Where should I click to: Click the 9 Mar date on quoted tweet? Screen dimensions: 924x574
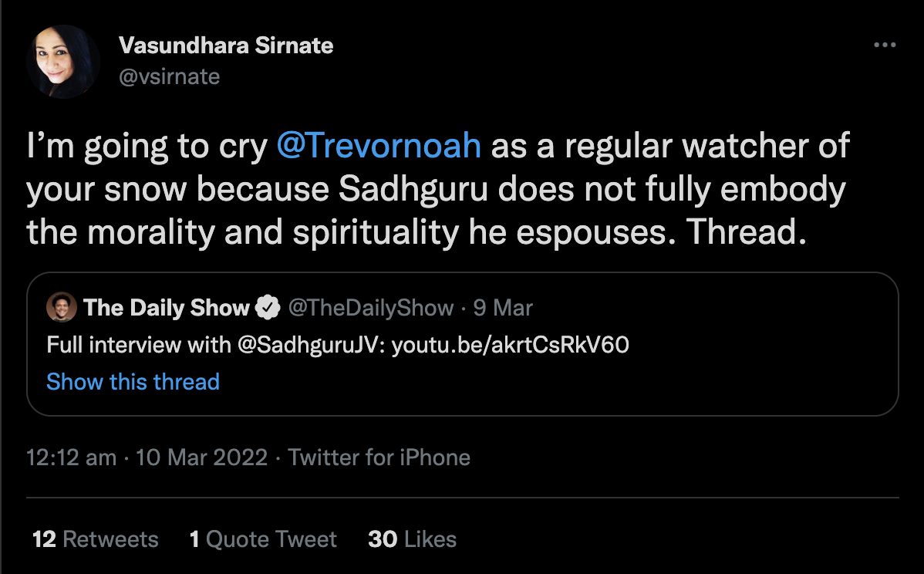click(x=503, y=308)
